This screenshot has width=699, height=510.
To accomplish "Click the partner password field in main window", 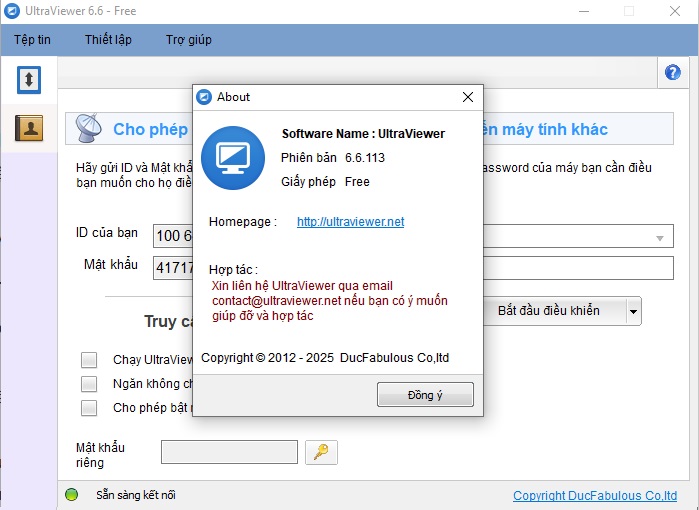I will (x=579, y=268).
